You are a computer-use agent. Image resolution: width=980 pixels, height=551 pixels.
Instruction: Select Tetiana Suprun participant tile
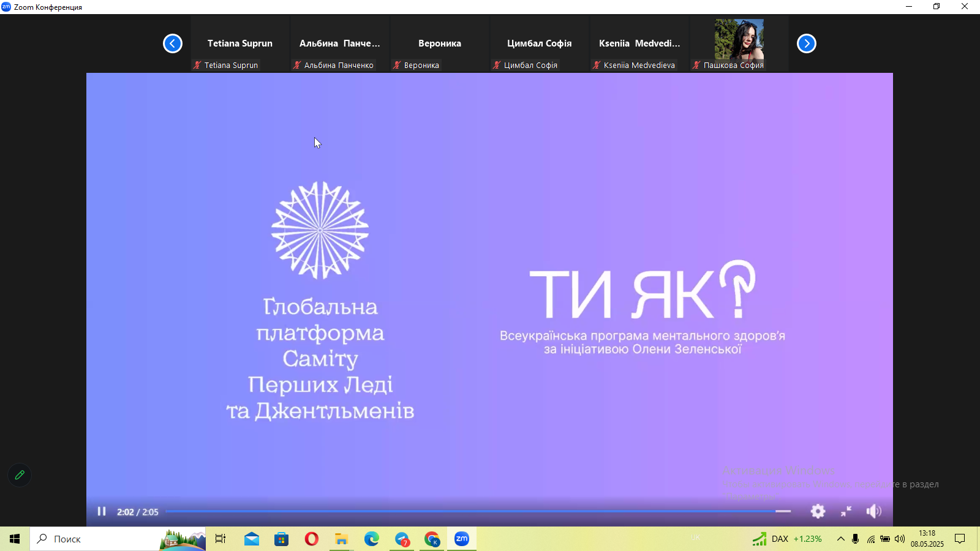239,44
